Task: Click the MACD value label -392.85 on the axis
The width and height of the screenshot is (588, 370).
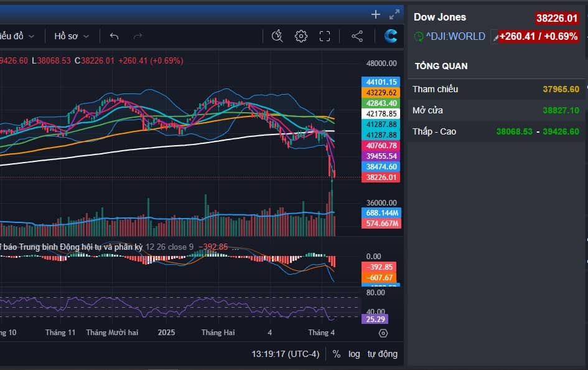Action: point(379,267)
